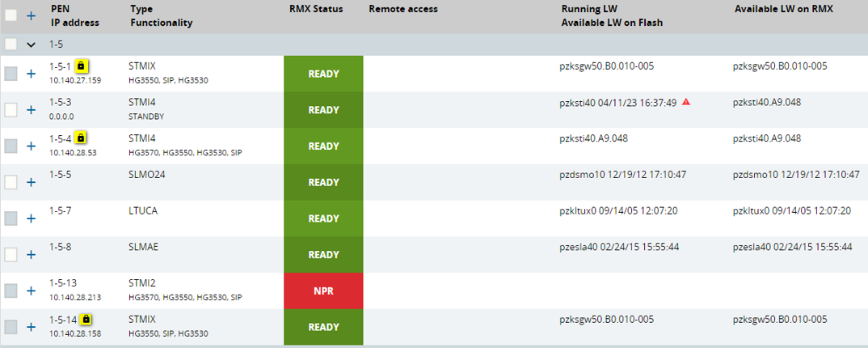
Task: Click the SLMAE type cell
Action: [x=143, y=247]
